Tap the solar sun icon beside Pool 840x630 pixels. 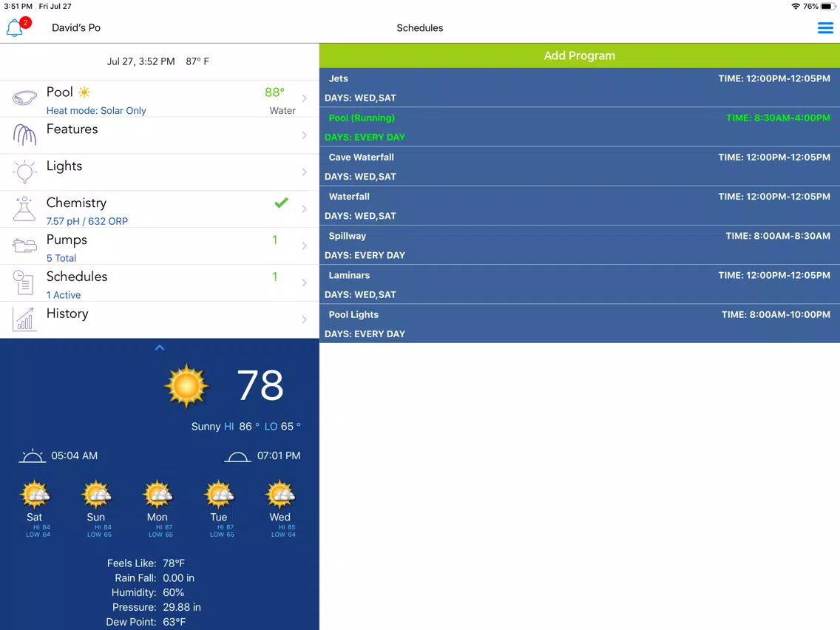(84, 92)
